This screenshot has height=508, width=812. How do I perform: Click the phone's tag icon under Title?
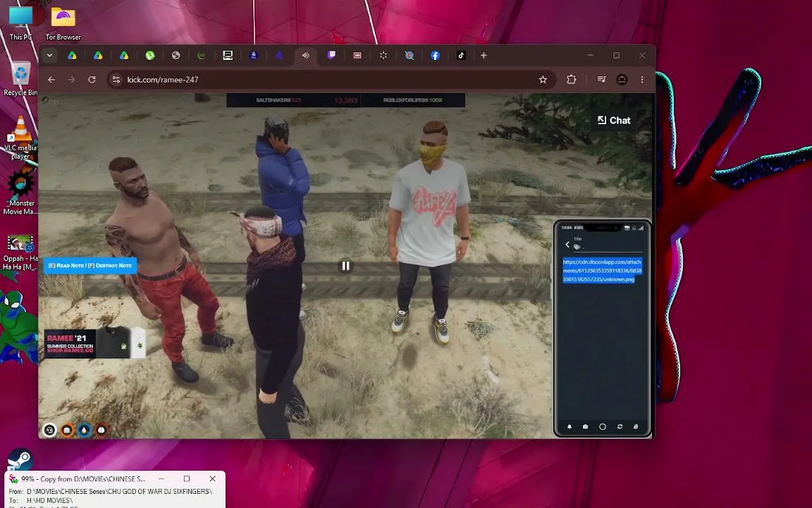(x=577, y=247)
